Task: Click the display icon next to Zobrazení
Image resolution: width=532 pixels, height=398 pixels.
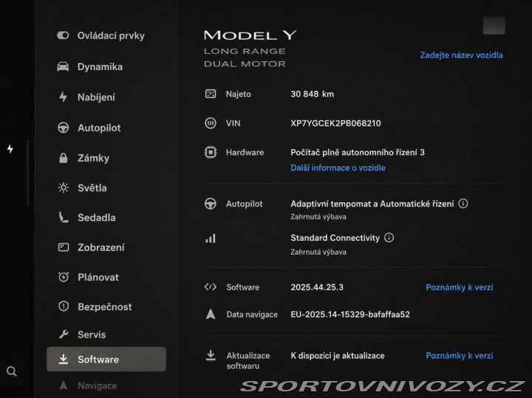Action: tap(63, 247)
